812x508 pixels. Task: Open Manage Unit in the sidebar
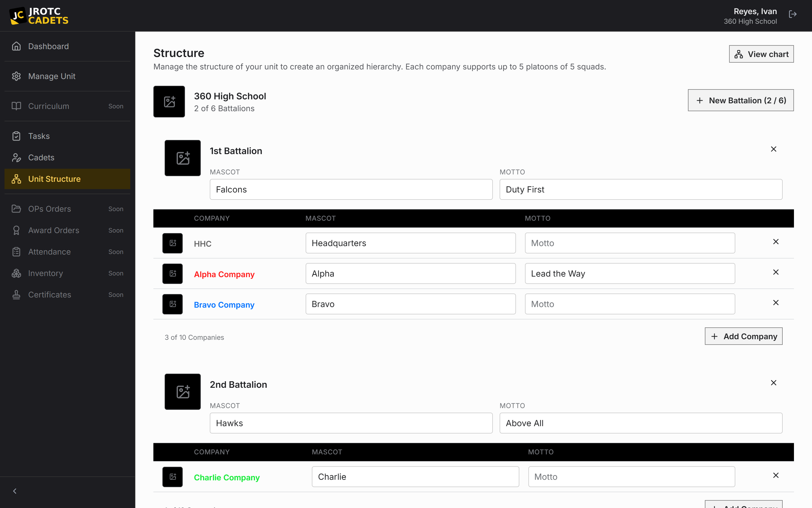click(x=67, y=76)
